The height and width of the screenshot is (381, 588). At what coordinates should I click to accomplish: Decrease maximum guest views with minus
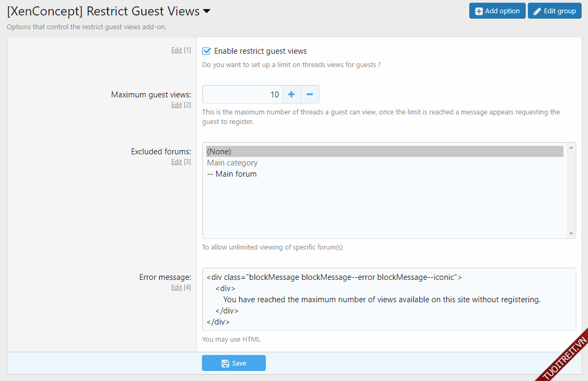(309, 95)
